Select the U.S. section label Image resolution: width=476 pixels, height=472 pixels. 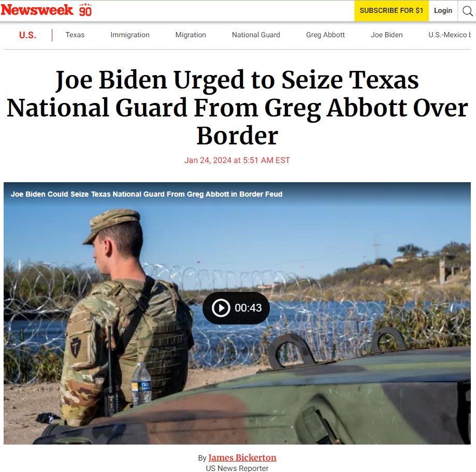[27, 35]
